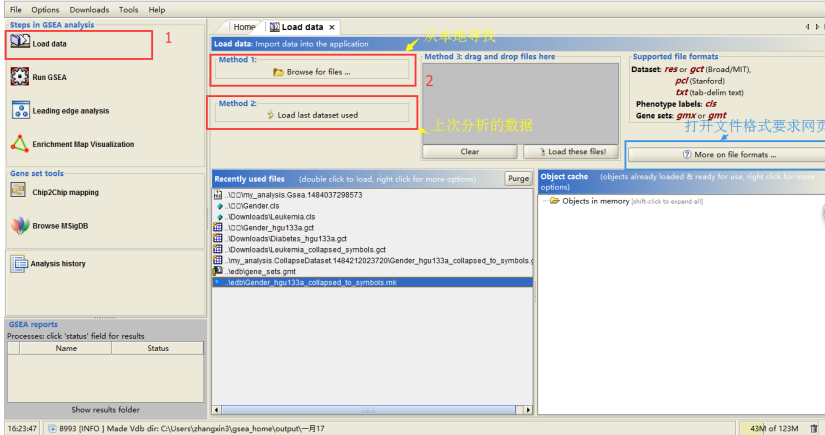Click the left arrow of horizontal scrollbar
Screen dimensions: 825x435
[x=217, y=410]
